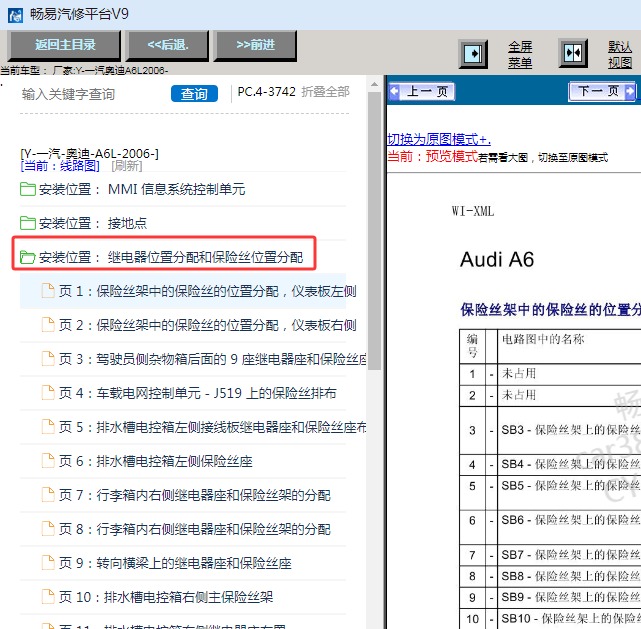The height and width of the screenshot is (629, 641).
Task: Click the [刷新] refresh link
Action: [x=127, y=166]
